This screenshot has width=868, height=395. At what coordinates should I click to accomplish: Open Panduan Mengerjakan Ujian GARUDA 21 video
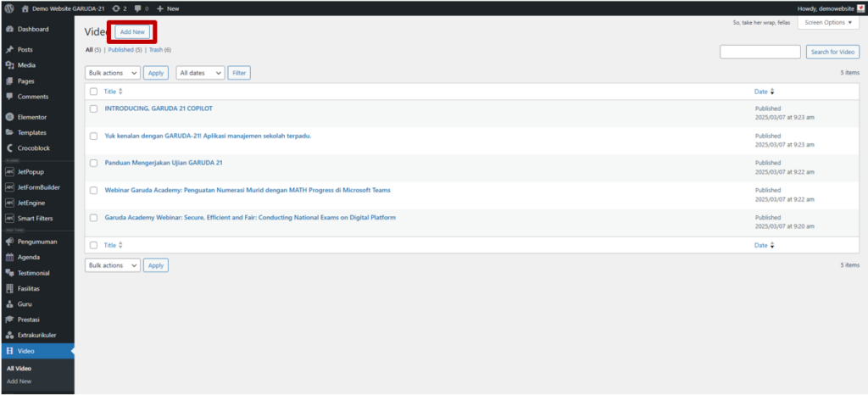click(164, 163)
